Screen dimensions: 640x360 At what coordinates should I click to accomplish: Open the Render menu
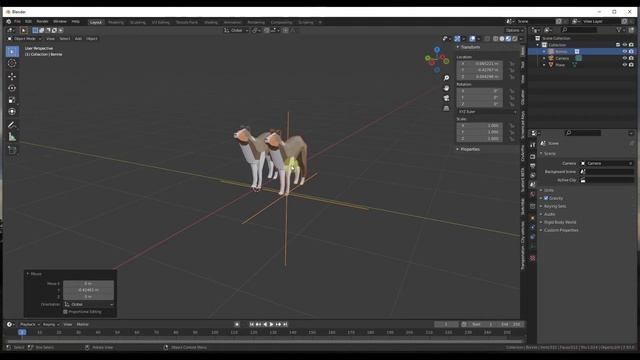[x=42, y=22]
